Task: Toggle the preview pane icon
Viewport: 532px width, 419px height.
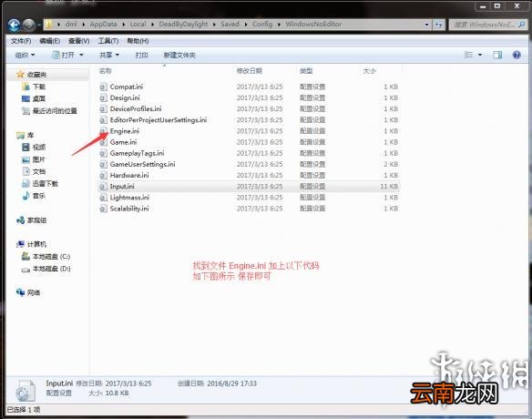Action: click(497, 55)
